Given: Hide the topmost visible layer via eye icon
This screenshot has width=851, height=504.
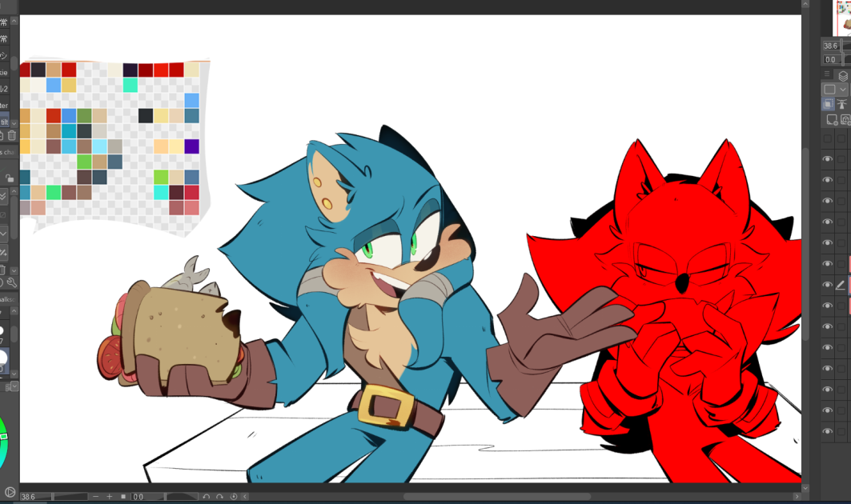Looking at the screenshot, I should pos(827,159).
